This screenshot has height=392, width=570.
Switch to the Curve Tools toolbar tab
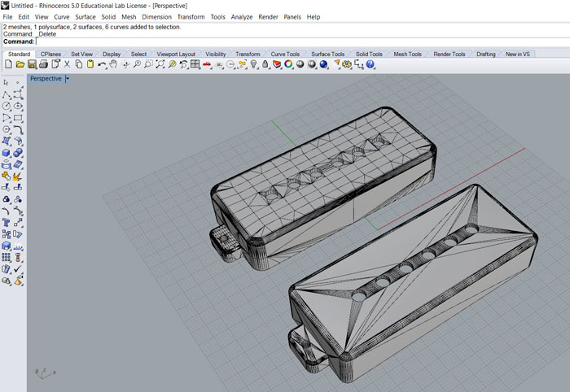point(285,54)
